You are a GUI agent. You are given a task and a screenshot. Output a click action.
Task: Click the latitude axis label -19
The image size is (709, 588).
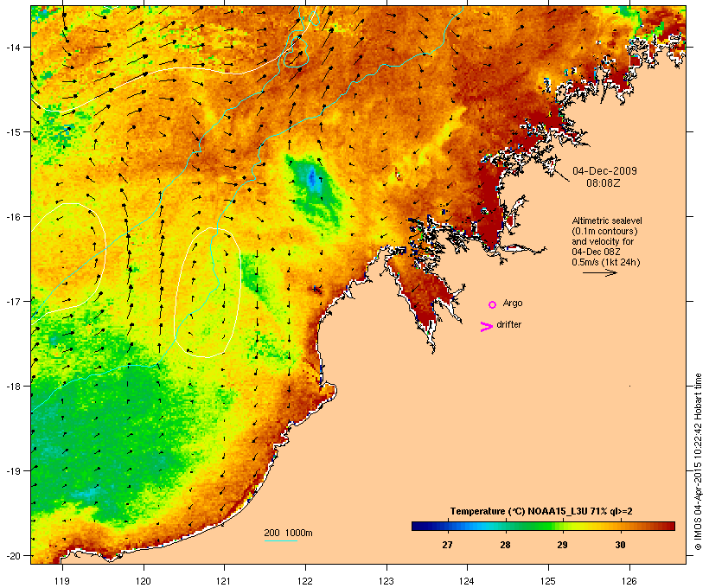point(12,471)
